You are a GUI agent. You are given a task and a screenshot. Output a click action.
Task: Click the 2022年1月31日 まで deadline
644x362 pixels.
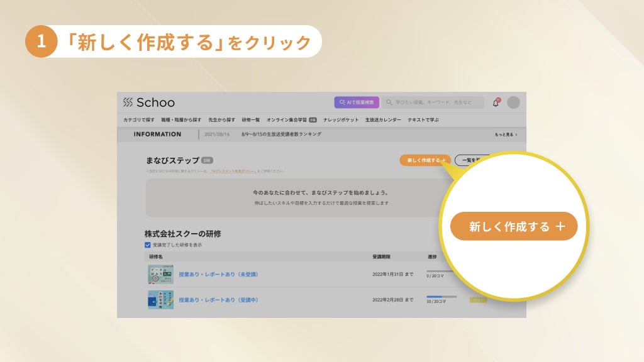pyautogui.click(x=392, y=274)
